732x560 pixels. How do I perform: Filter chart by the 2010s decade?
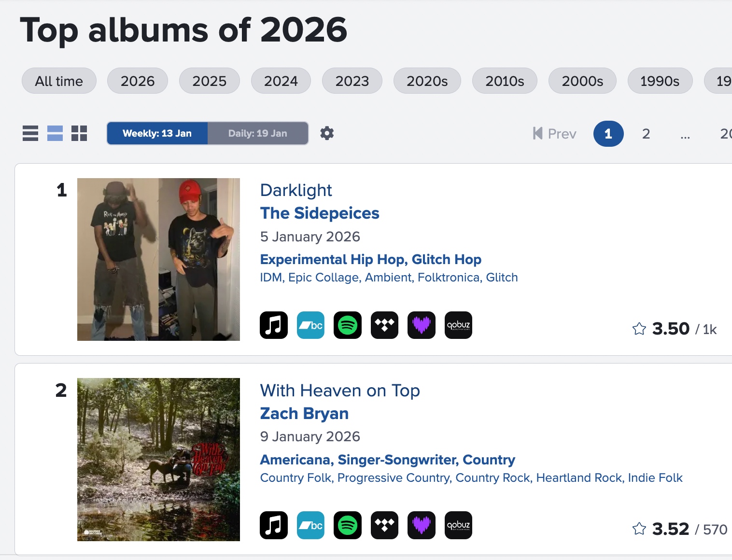[505, 81]
